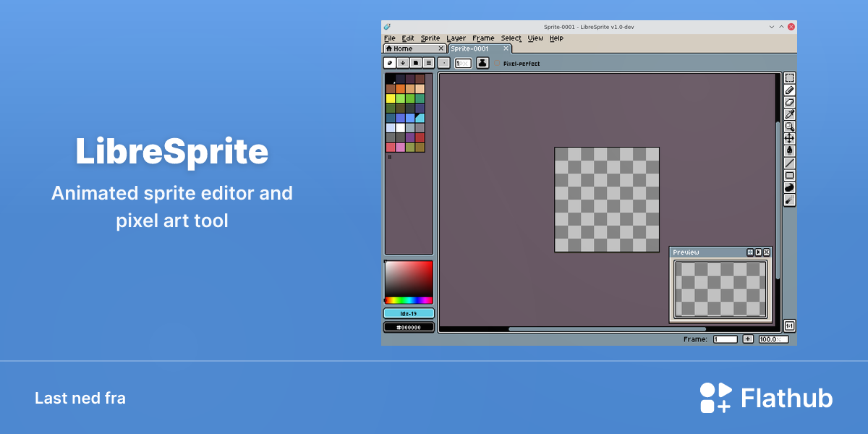Select the Pencil tool
Viewport: 868px width, 434px height.
coord(790,90)
